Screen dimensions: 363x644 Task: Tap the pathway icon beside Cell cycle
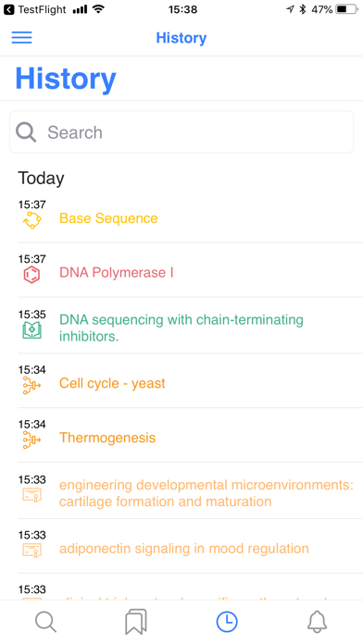point(31,385)
